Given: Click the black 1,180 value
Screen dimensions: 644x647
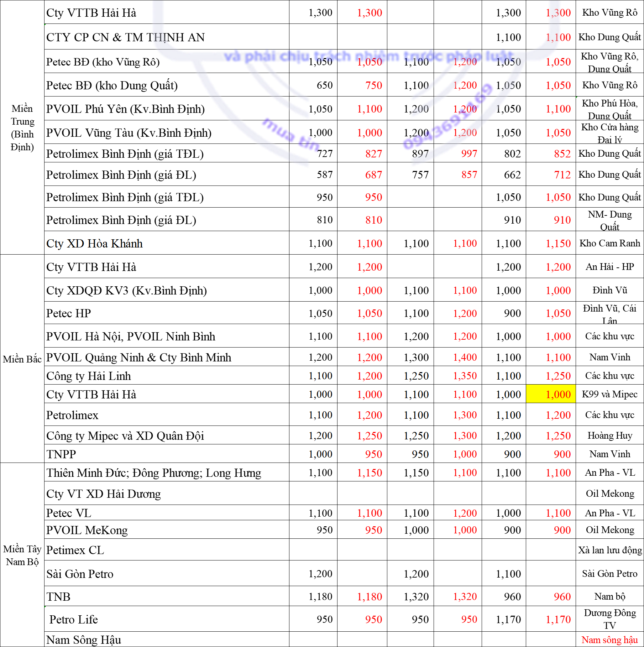Looking at the screenshot, I should click(320, 596).
